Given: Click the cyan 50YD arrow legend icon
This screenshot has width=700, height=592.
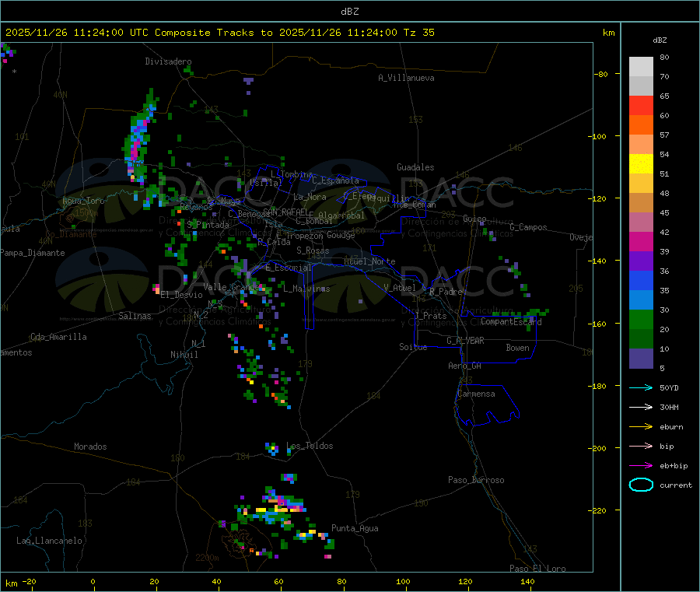Looking at the screenshot, I should pyautogui.click(x=641, y=387).
